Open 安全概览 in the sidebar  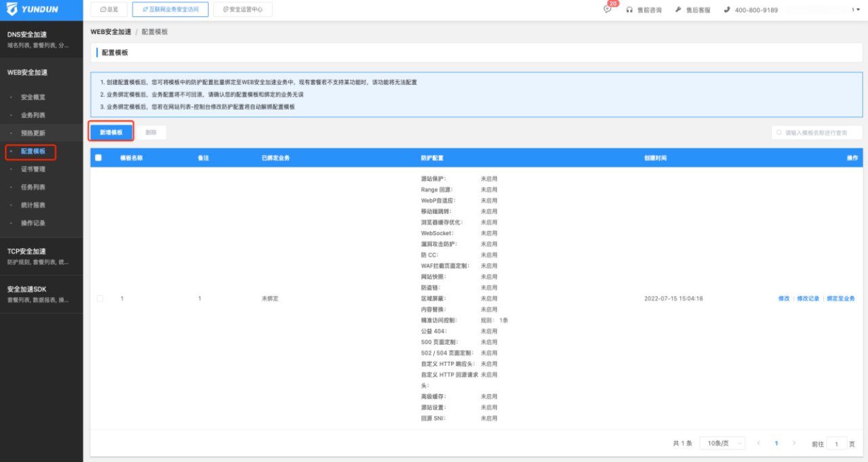tap(33, 97)
